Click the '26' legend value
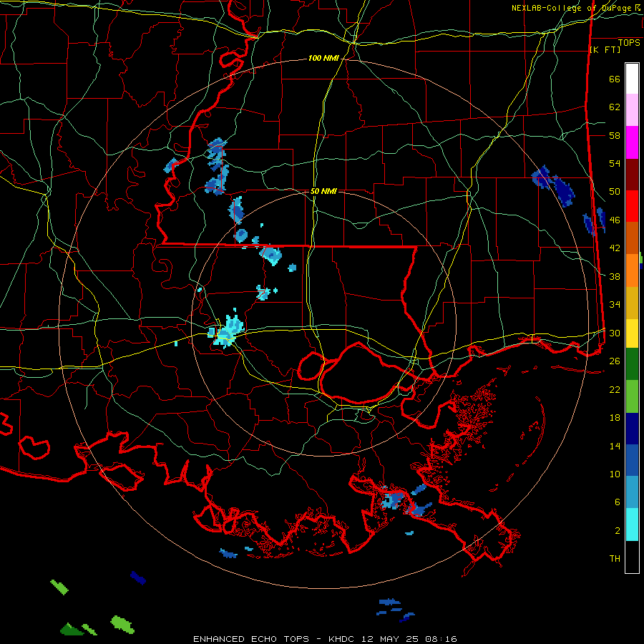 pyautogui.click(x=615, y=361)
